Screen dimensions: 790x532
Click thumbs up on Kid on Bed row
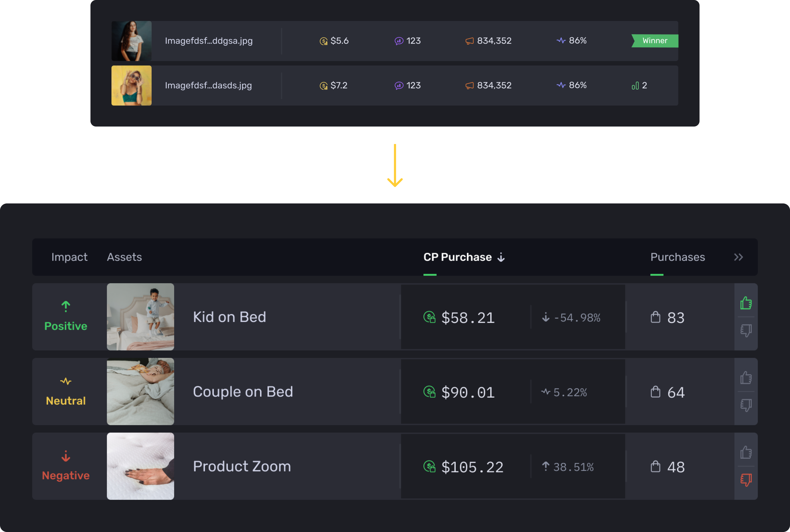pos(746,303)
